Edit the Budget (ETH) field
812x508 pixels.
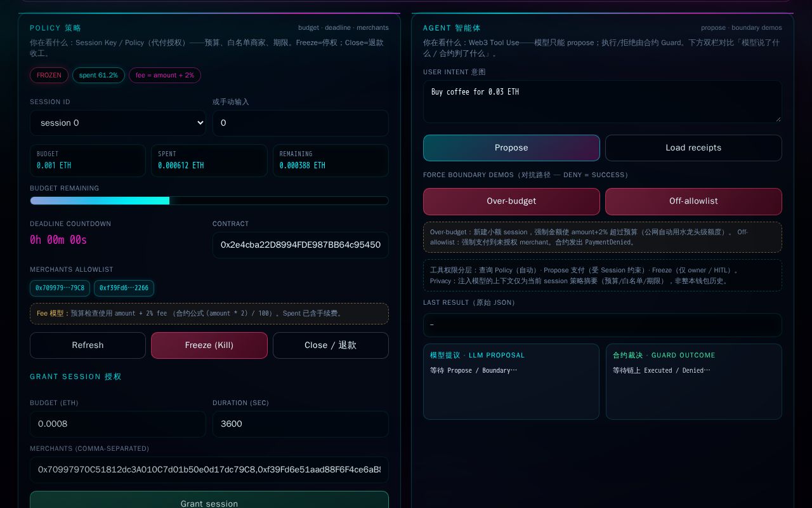coord(118,424)
